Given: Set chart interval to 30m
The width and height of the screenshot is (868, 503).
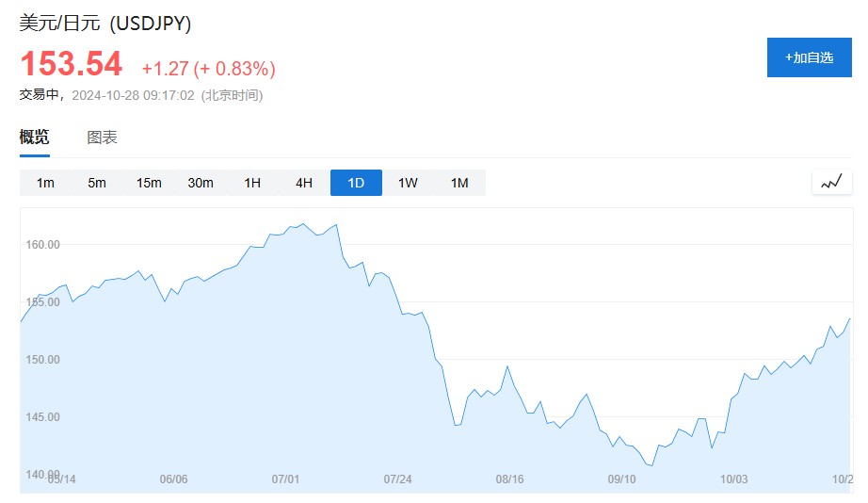Looking at the screenshot, I should 201,183.
